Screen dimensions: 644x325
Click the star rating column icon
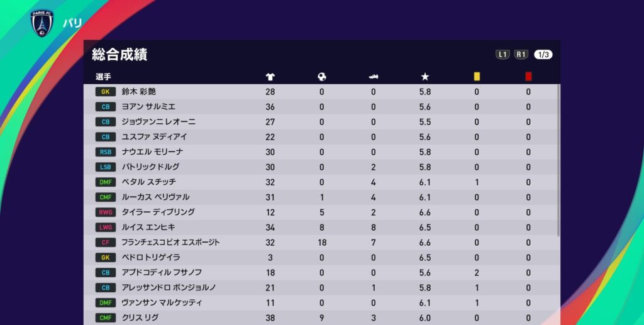[425, 77]
